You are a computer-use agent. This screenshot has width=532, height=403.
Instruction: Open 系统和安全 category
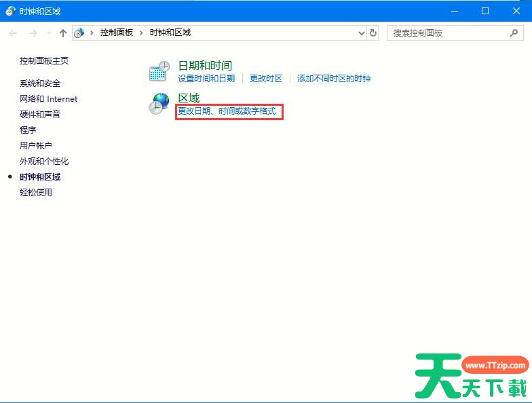[x=40, y=83]
